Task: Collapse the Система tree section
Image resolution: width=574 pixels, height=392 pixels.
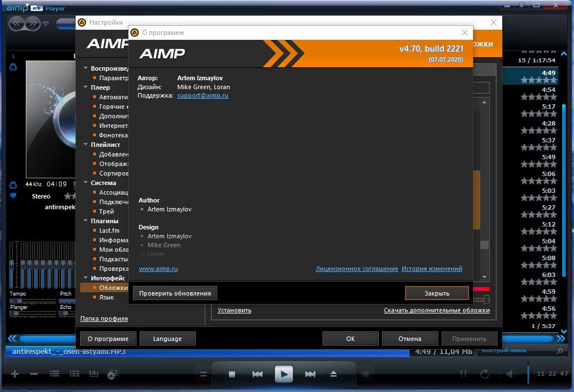Action: click(86, 183)
